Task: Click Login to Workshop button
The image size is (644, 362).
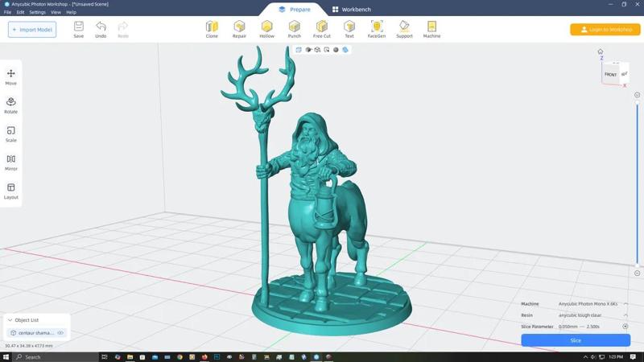Action: [605, 30]
